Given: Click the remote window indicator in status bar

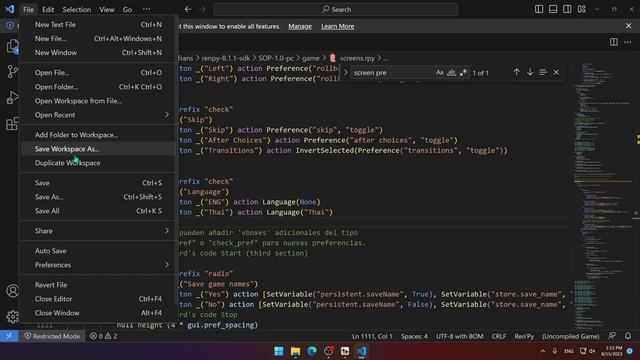Looking at the screenshot, I should (x=9, y=336).
